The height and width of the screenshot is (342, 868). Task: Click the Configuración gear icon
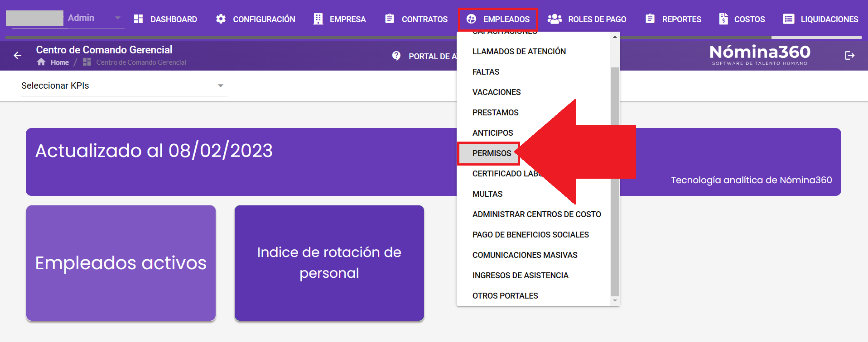click(x=221, y=19)
